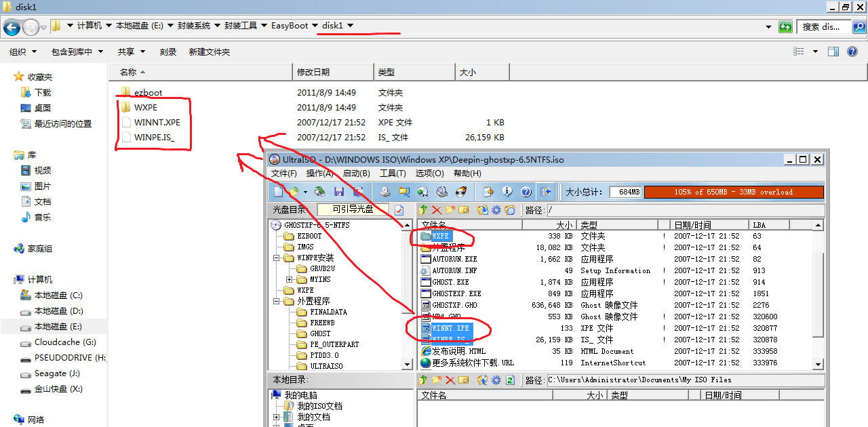Image resolution: width=868 pixels, height=427 pixels.
Task: Open the 选项(O) menu in UltraISO
Action: [x=429, y=174]
